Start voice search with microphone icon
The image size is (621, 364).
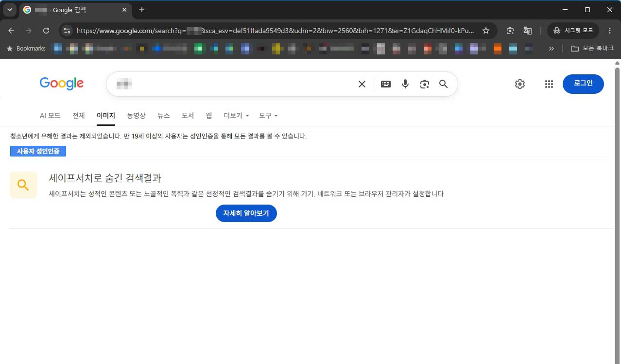(405, 84)
